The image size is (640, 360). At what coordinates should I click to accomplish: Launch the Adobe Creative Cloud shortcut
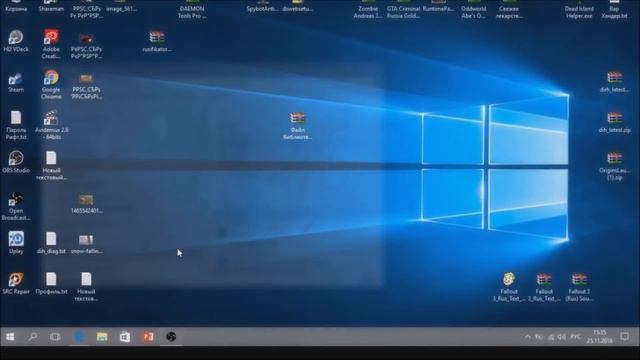[x=51, y=44]
